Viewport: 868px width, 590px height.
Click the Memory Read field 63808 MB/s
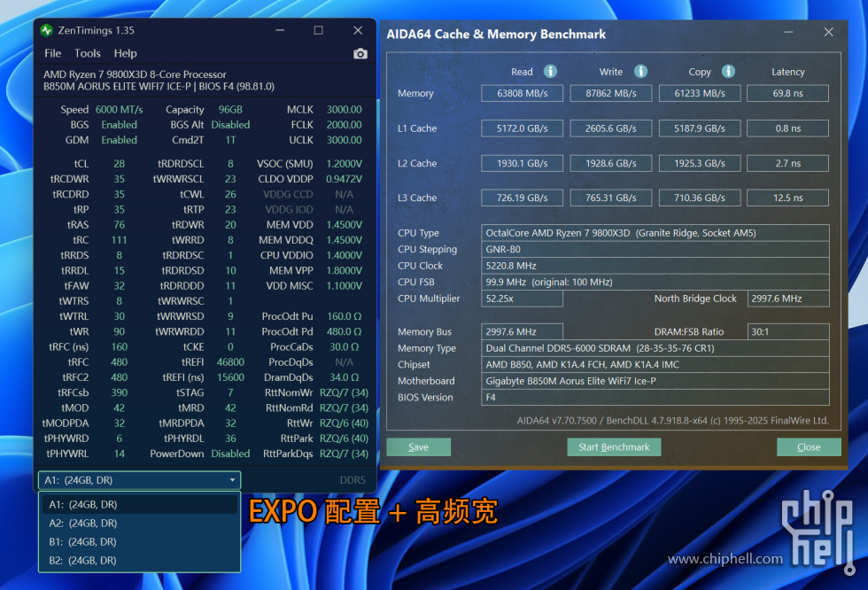point(522,94)
